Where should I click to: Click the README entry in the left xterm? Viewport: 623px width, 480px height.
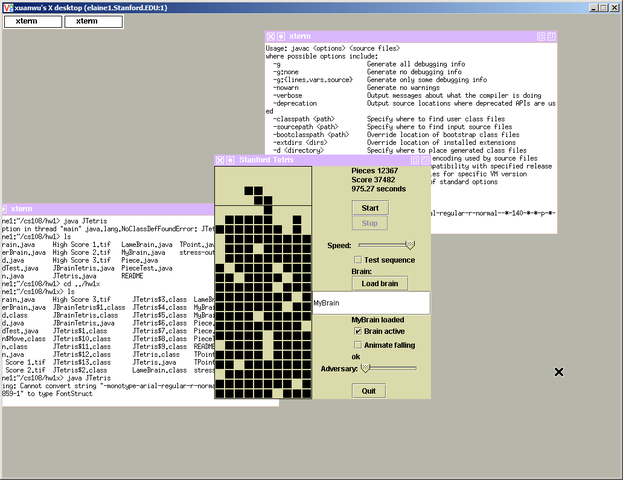click(x=132, y=276)
